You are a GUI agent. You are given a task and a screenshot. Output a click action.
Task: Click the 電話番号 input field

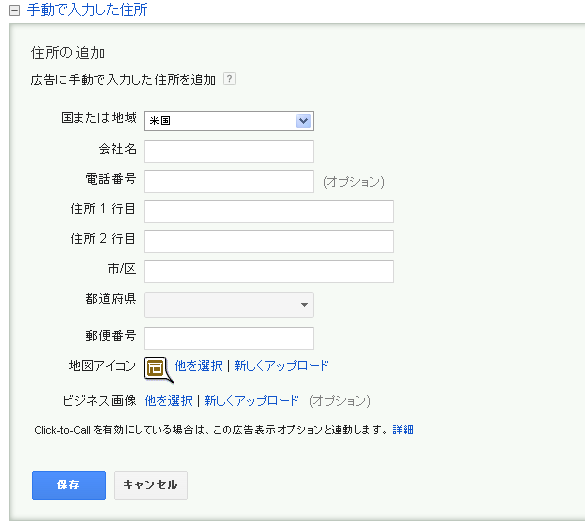click(x=229, y=181)
